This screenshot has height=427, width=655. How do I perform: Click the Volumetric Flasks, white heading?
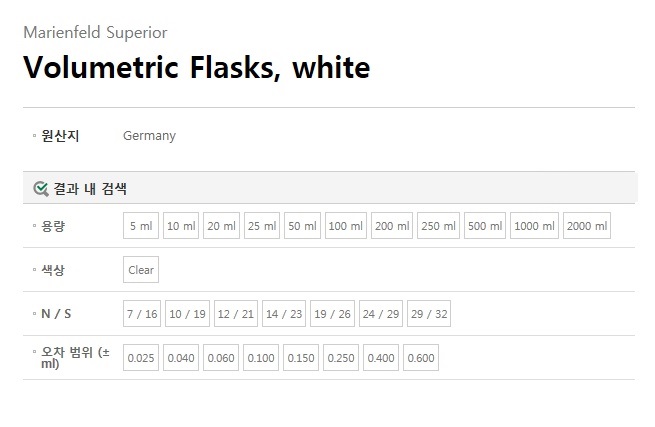click(x=196, y=67)
